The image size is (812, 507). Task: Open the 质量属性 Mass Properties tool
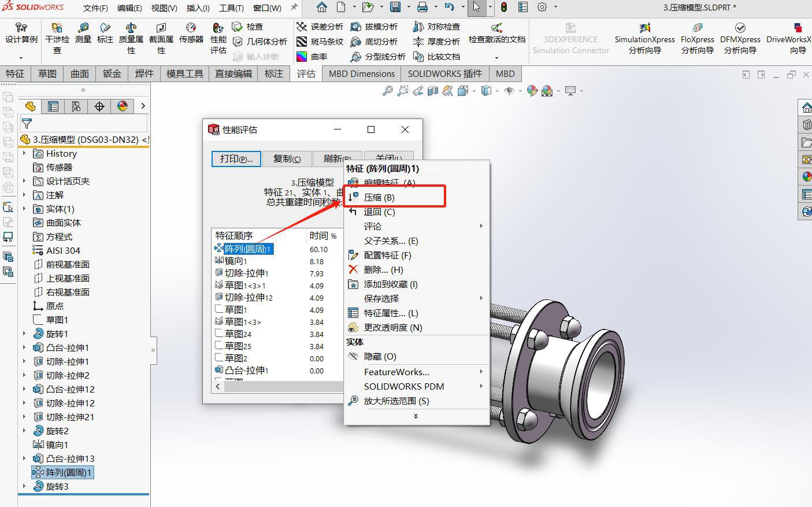130,39
